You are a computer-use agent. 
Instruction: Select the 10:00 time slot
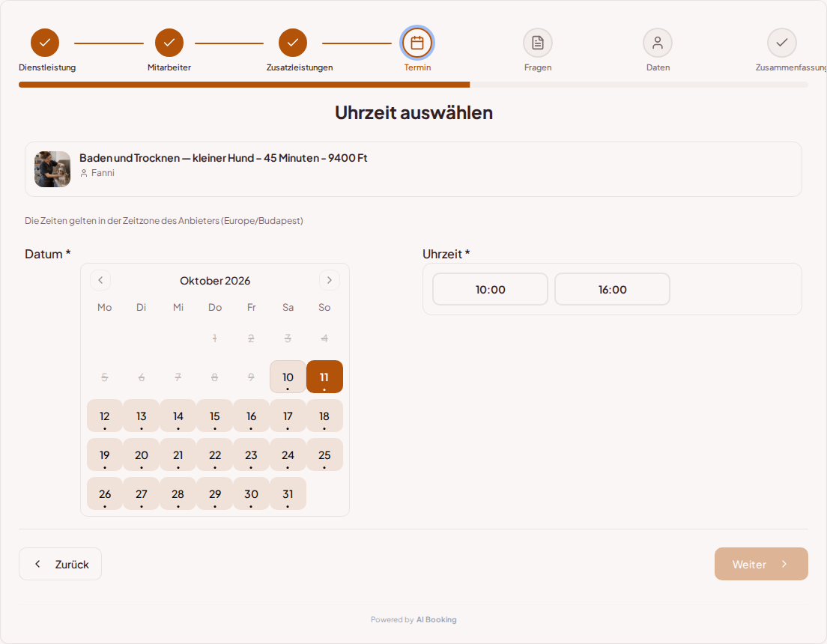pyautogui.click(x=491, y=289)
